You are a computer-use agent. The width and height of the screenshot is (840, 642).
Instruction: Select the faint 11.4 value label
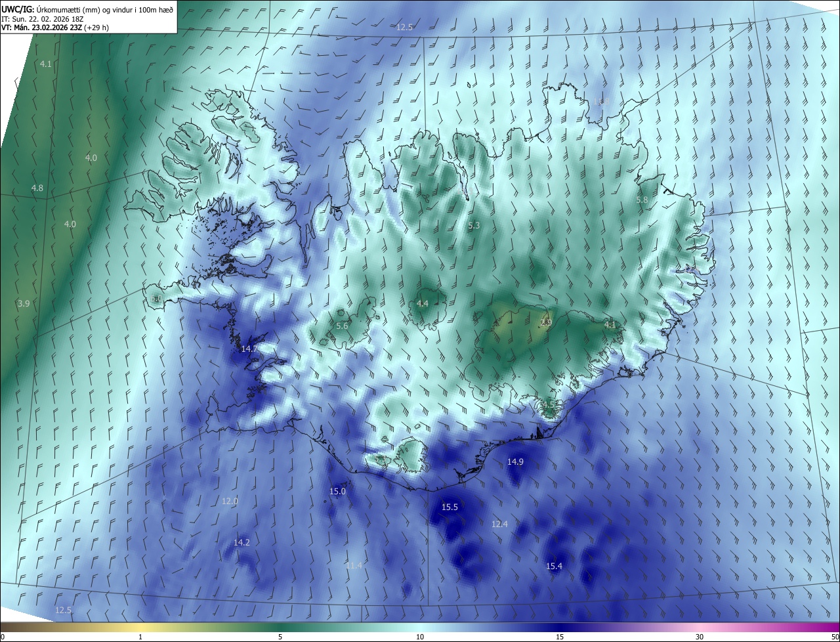[x=354, y=566]
